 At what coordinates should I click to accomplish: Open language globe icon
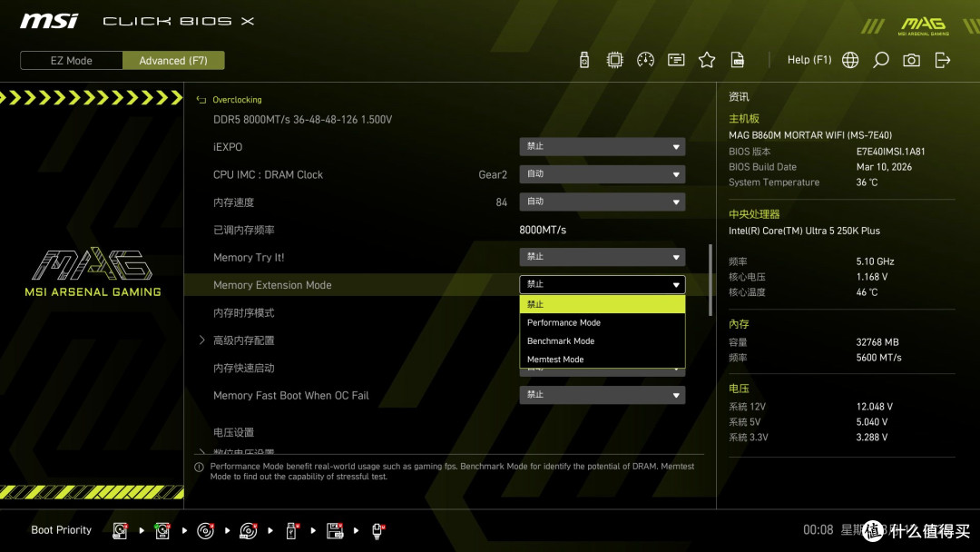(x=850, y=60)
